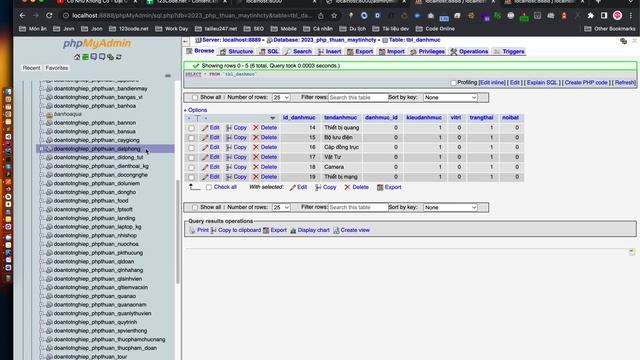Open the Insert tab

329,51
